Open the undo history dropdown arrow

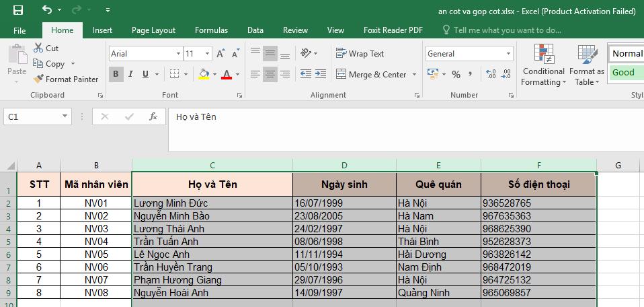[60, 10]
